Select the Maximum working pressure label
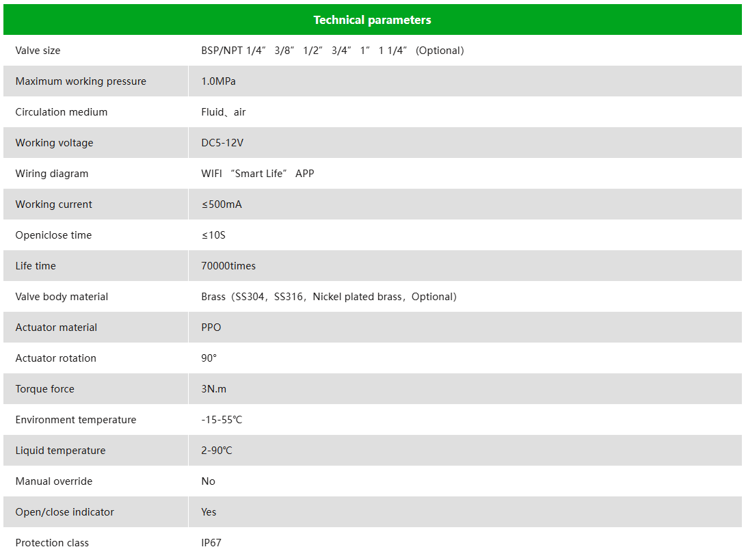 [x=81, y=81]
